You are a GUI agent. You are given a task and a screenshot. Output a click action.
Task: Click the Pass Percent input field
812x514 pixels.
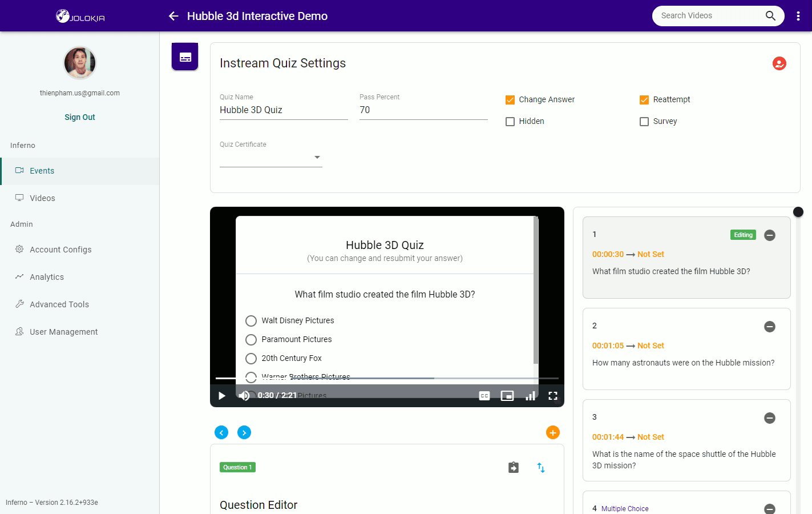tap(423, 110)
